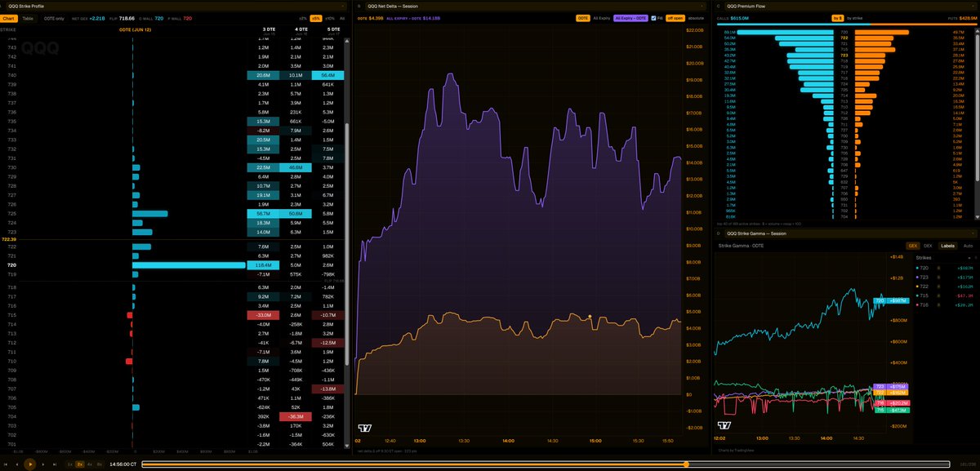Click the CALLS $615.0M total
980x471 pixels.
733,18
